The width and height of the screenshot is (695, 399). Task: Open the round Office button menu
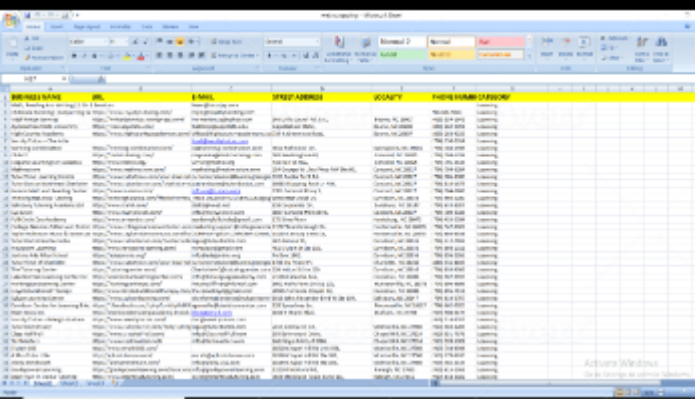click(x=10, y=20)
